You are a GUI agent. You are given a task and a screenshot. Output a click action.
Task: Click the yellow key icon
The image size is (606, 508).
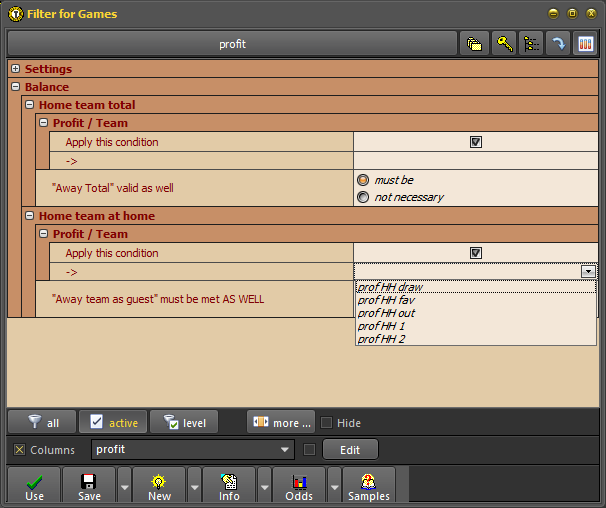click(x=504, y=44)
